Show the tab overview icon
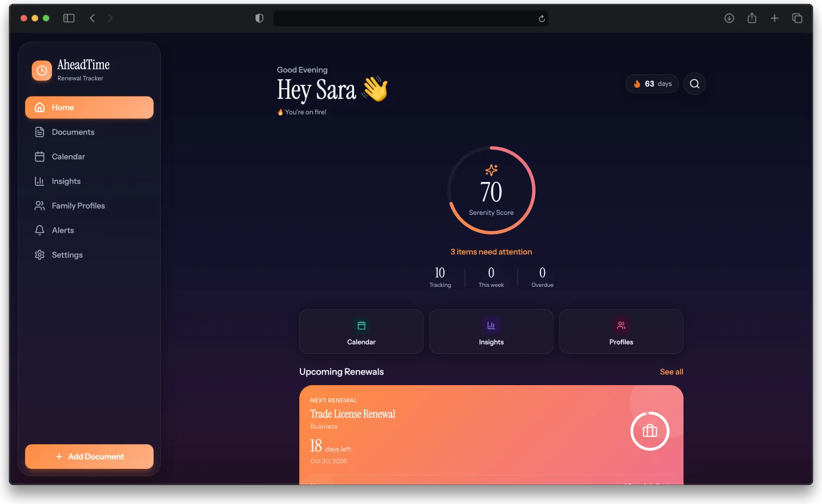The height and width of the screenshot is (504, 822). coord(797,18)
